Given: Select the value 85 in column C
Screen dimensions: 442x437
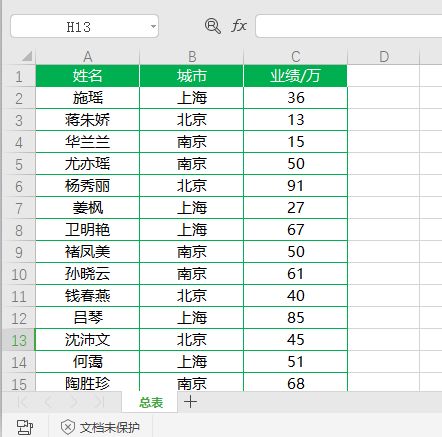Looking at the screenshot, I should (296, 318).
